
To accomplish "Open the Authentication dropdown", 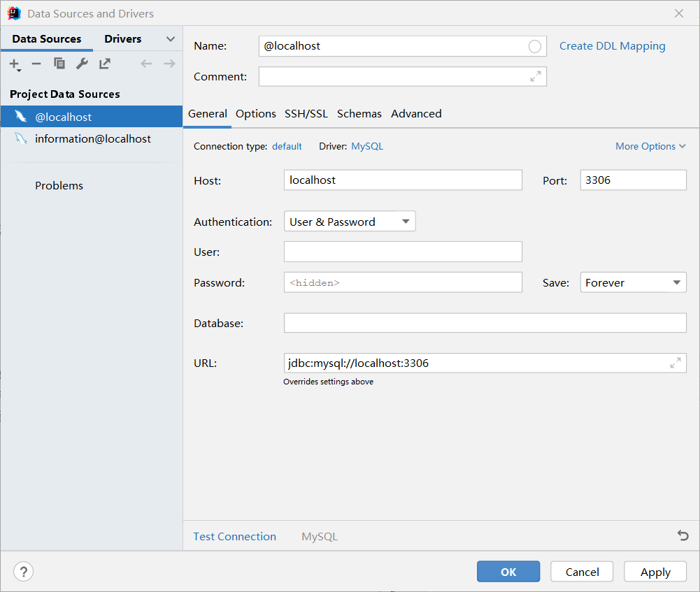I will (350, 222).
